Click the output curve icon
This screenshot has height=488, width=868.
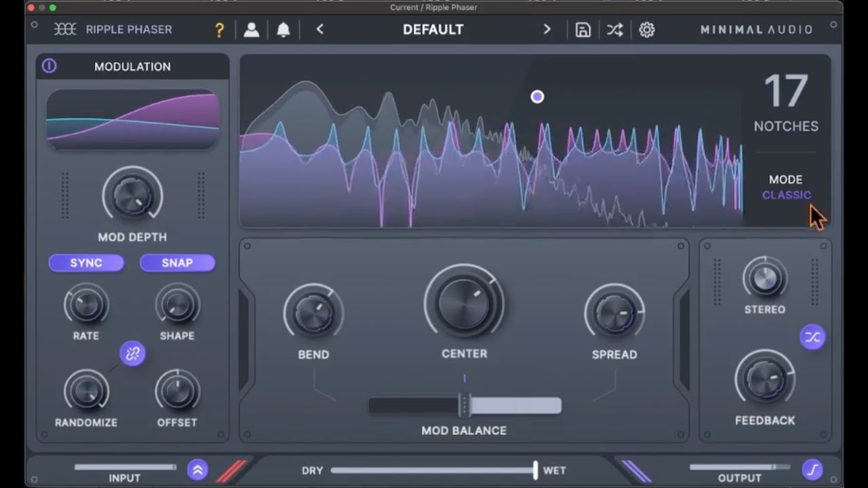point(812,470)
